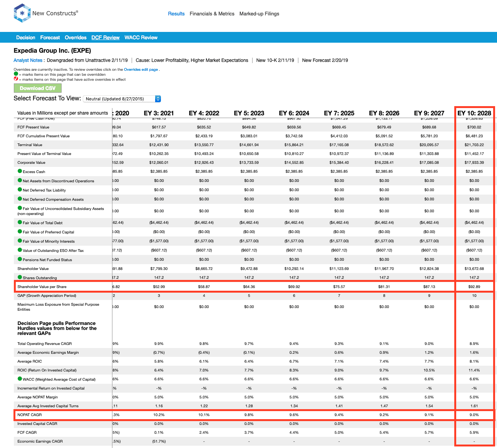Click green dot for Value of Outstanding ESO
The height and width of the screenshot is (448, 497).
[20, 250]
